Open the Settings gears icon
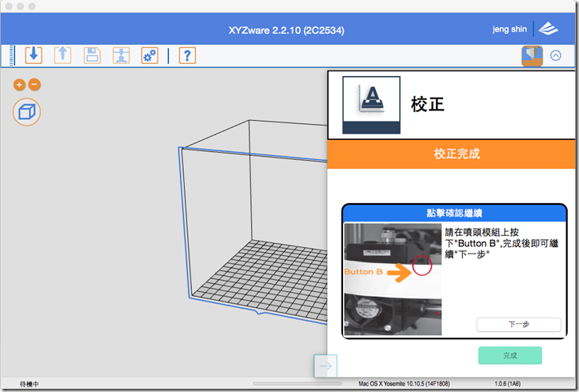The image size is (579, 392). pos(150,55)
